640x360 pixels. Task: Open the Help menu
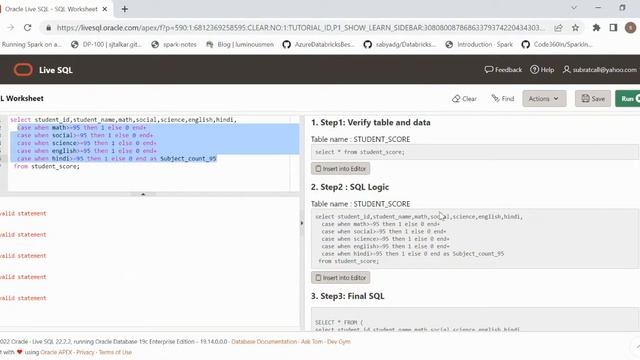pyautogui.click(x=542, y=70)
